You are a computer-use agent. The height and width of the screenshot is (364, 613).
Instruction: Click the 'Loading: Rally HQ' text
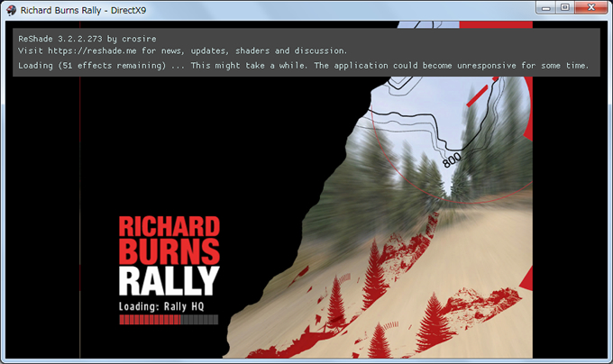click(x=161, y=306)
